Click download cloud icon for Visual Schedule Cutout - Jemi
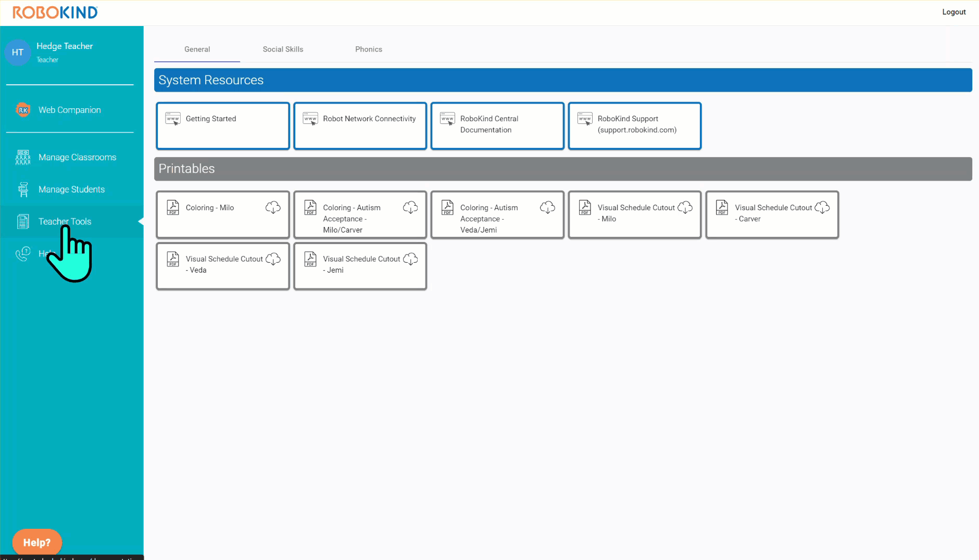Image resolution: width=979 pixels, height=560 pixels. tap(410, 259)
